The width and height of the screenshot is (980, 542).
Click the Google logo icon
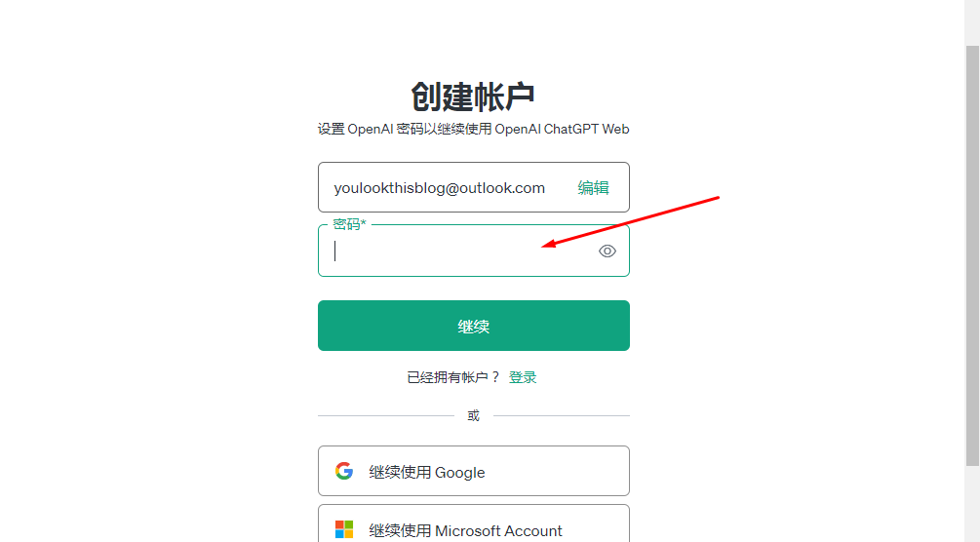344,471
